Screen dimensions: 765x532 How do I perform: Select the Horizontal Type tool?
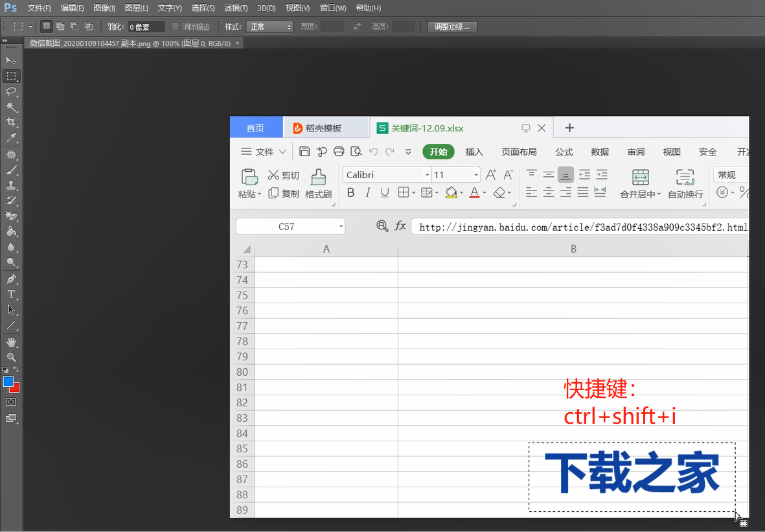tap(11, 295)
